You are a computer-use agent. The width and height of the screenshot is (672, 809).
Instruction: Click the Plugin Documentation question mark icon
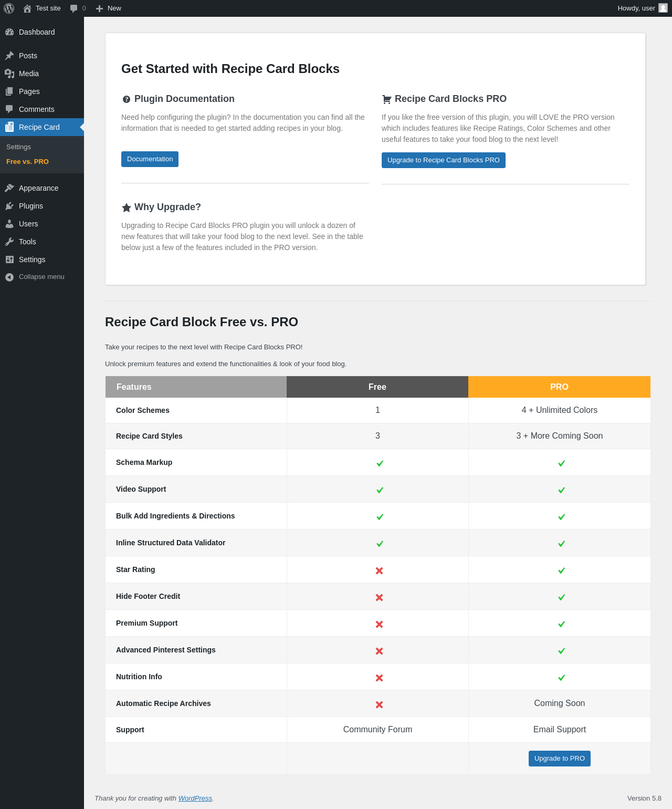[x=127, y=99]
